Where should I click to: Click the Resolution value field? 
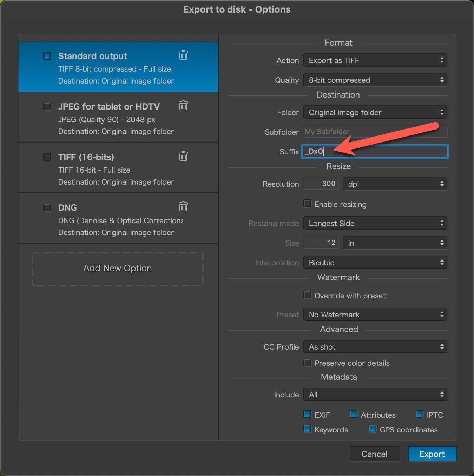tap(321, 184)
